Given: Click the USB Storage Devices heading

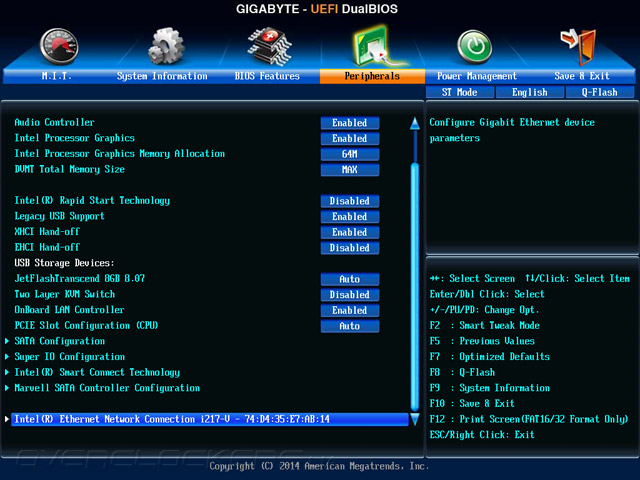Looking at the screenshot, I should point(64,263).
